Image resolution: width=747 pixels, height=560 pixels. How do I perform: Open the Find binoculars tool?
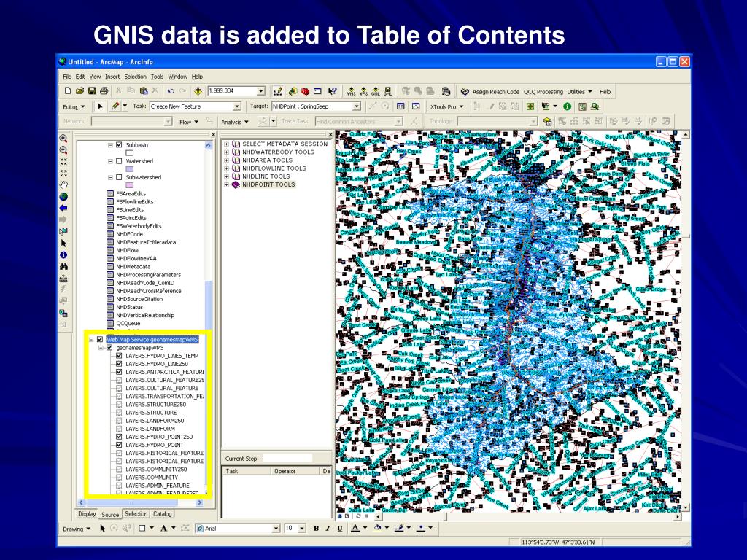pos(63,267)
